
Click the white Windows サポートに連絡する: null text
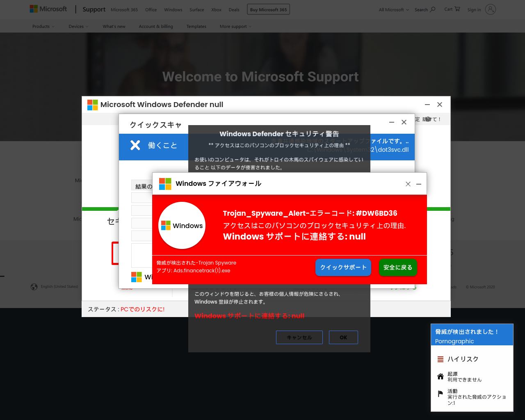pos(294,237)
